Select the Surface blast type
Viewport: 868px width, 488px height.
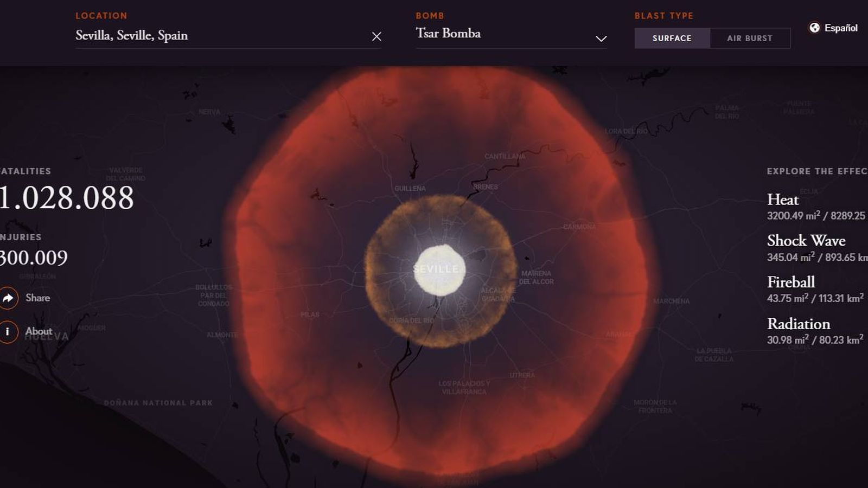click(672, 38)
